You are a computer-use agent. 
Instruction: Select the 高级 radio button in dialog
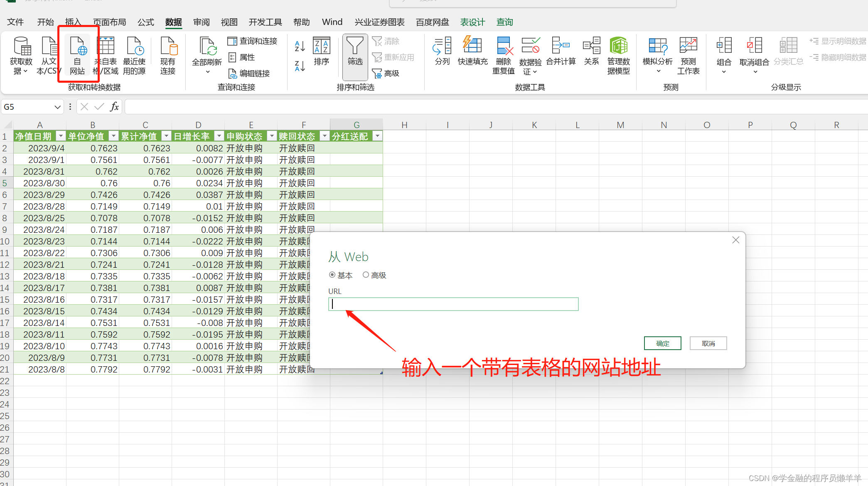point(366,275)
